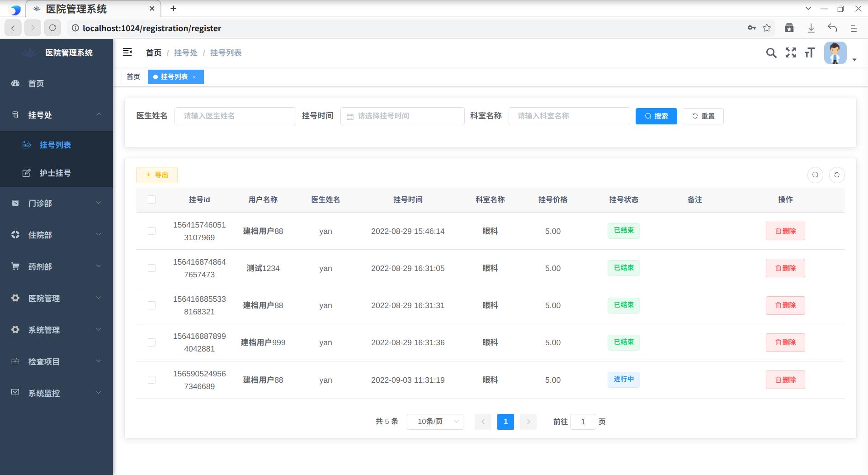Screen dimensions: 868x475
Task: Expand the 门诊部 menu chevron
Action: click(99, 203)
